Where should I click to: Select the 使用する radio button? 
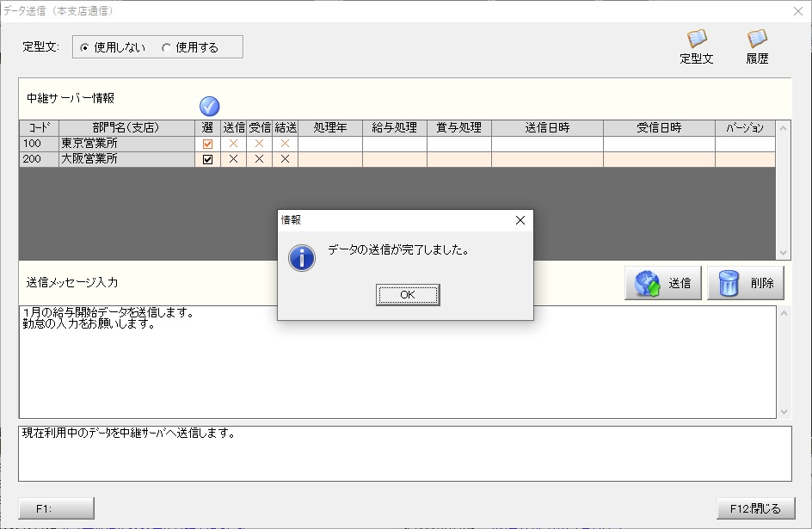coord(166,47)
